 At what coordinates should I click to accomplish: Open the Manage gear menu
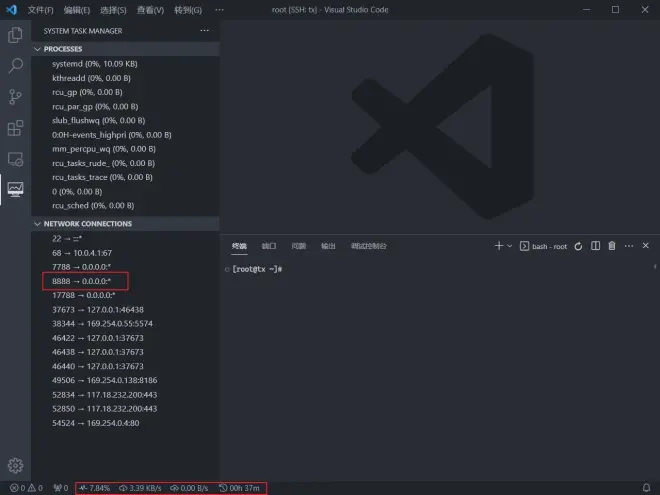[x=15, y=465]
